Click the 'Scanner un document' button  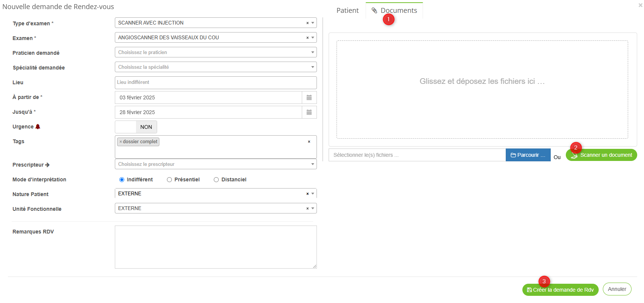click(602, 155)
